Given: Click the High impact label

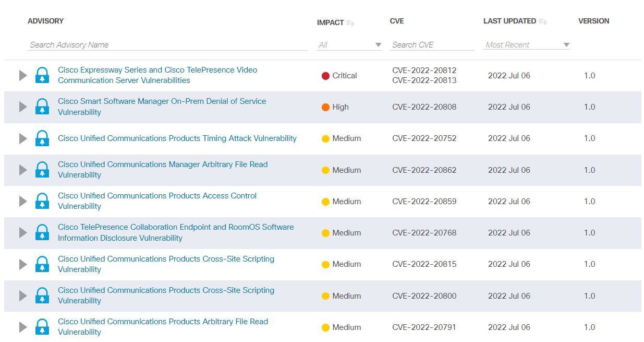Looking at the screenshot, I should coord(341,107).
